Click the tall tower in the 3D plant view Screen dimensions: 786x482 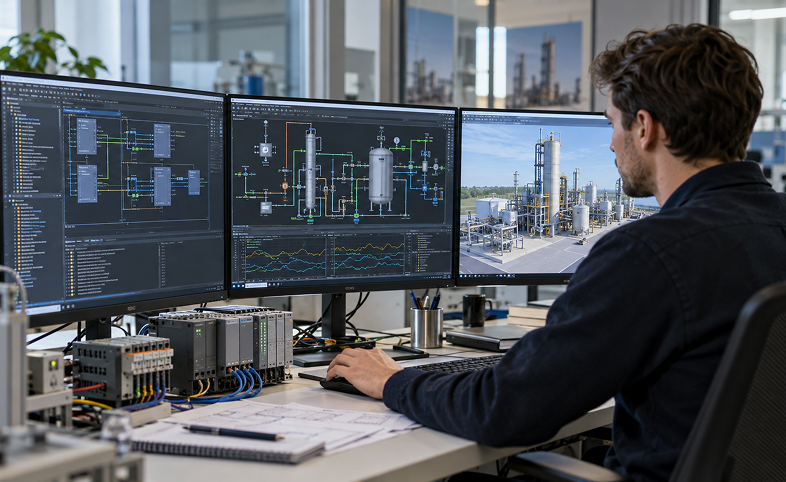coord(552,188)
